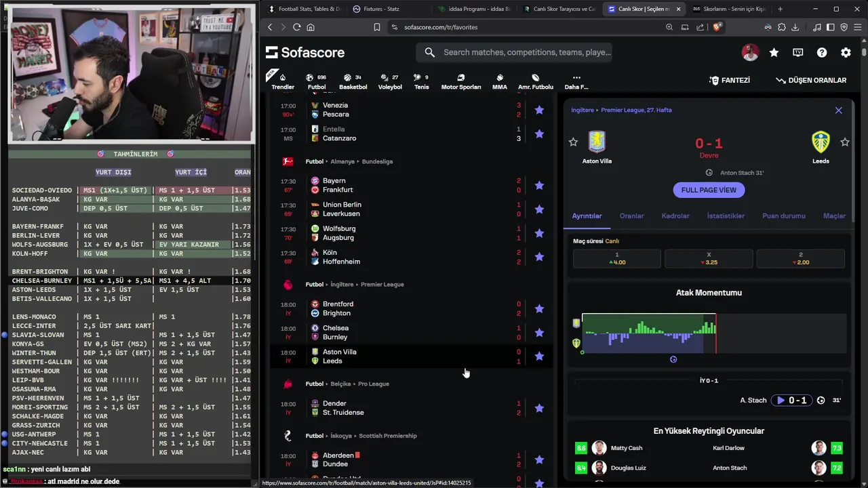This screenshot has width=868, height=488.
Task: Open the Amr. Futbolu category
Action: [x=536, y=81]
